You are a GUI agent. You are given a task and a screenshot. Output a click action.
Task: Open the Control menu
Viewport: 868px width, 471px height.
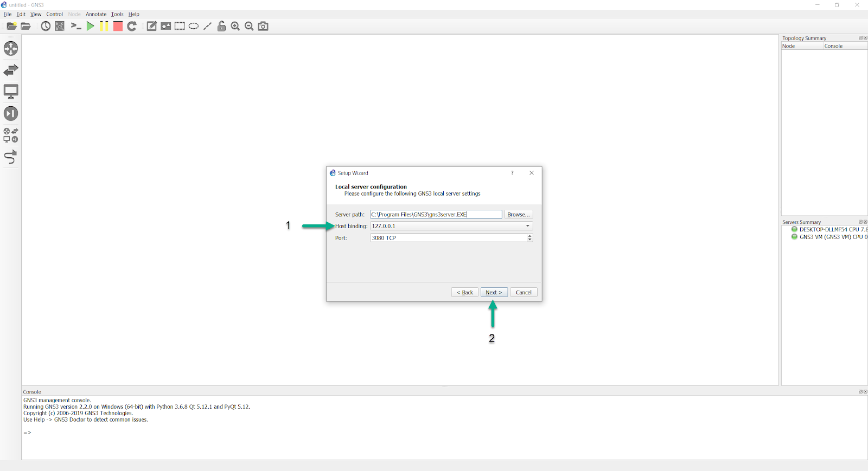54,14
